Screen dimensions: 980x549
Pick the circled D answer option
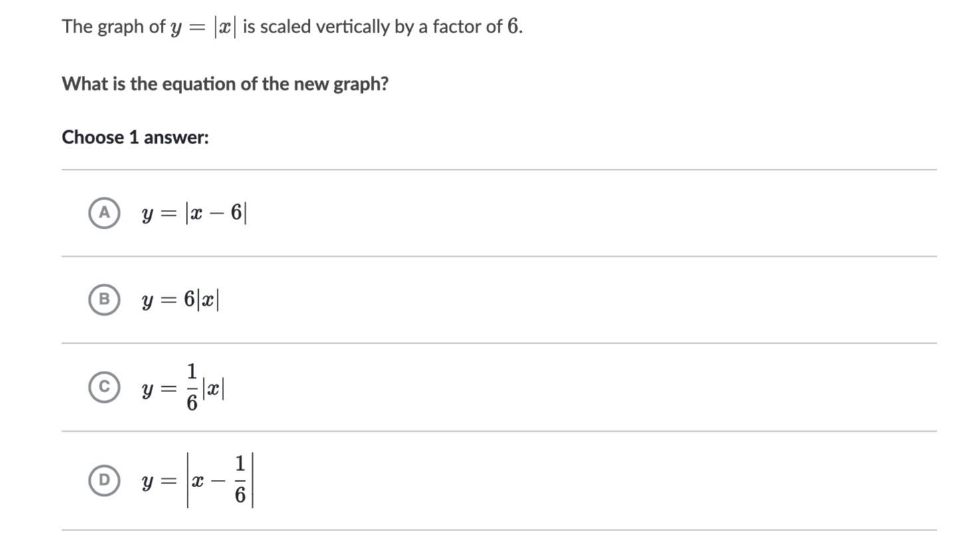pos(104,480)
